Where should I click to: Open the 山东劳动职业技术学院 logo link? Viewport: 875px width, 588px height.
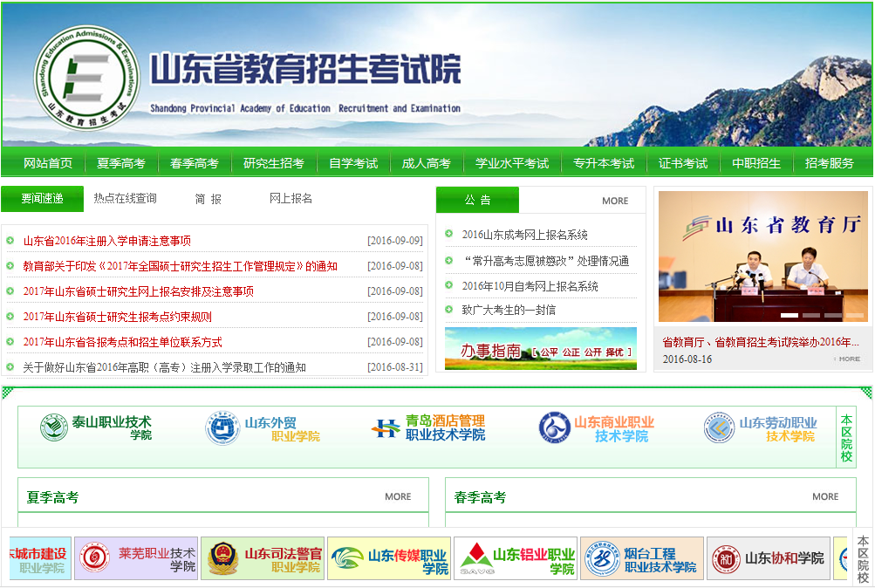(x=761, y=427)
